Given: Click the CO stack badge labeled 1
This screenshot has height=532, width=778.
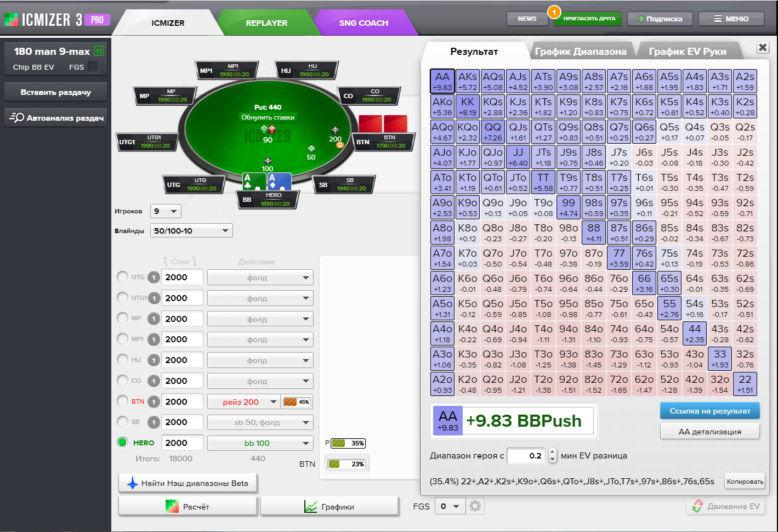Looking at the screenshot, I should click(x=154, y=381).
